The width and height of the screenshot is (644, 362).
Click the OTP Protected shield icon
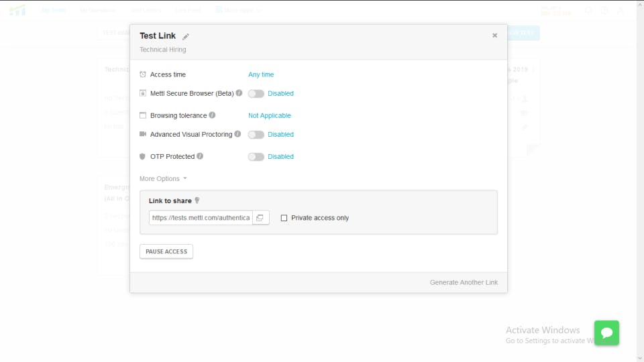pos(142,156)
